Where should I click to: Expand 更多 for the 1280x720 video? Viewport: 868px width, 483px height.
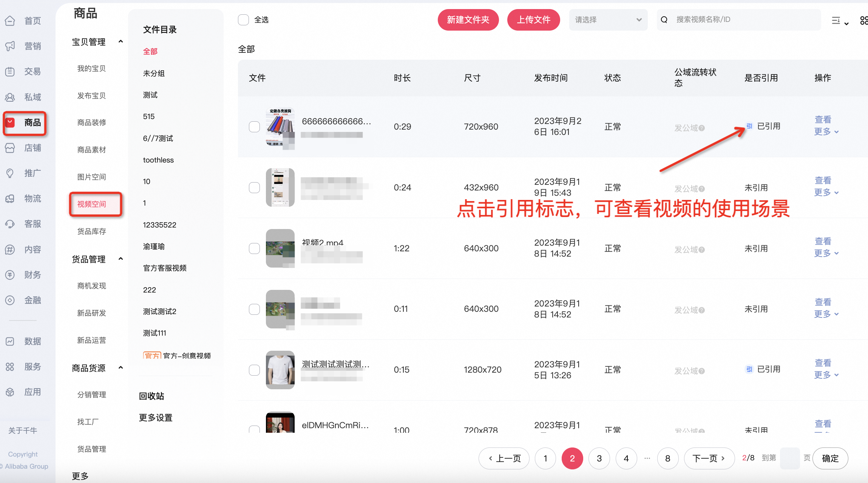(826, 375)
